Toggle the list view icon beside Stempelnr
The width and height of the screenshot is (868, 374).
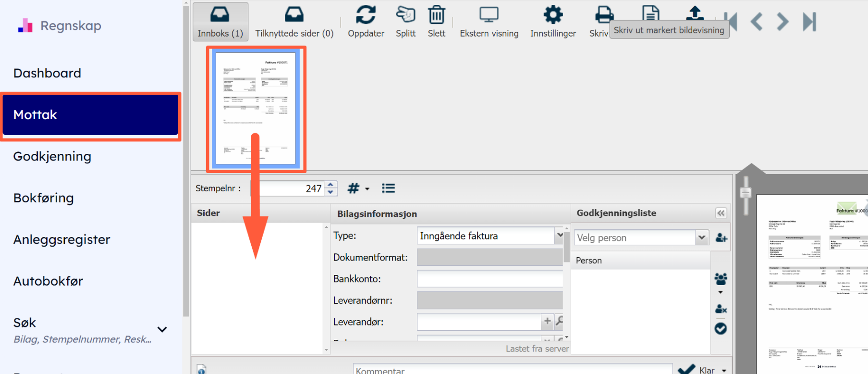point(388,188)
